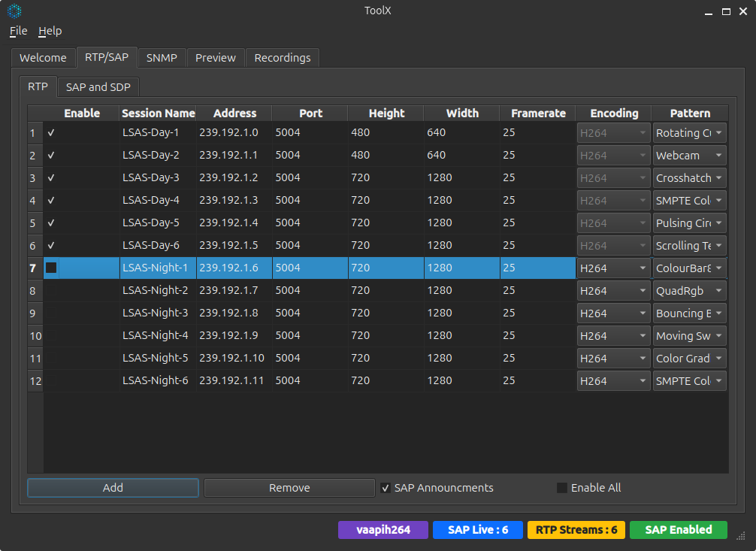The height and width of the screenshot is (551, 756).
Task: Disable the LSAS-Day-3 stream checkbox
Action: click(x=52, y=178)
